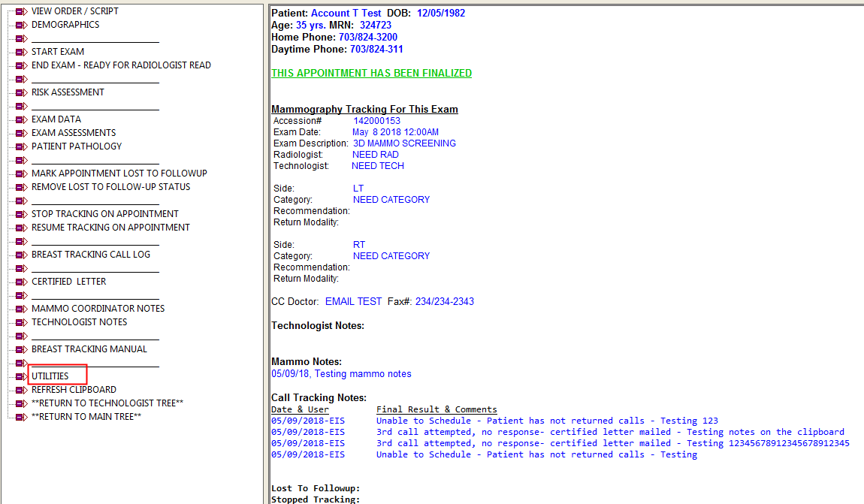Open the UTILITIES tree item

tap(50, 376)
